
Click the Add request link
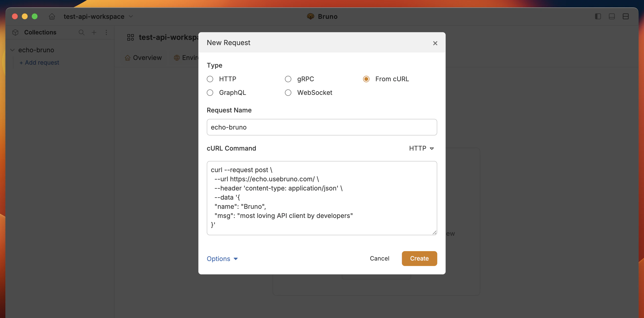point(39,62)
